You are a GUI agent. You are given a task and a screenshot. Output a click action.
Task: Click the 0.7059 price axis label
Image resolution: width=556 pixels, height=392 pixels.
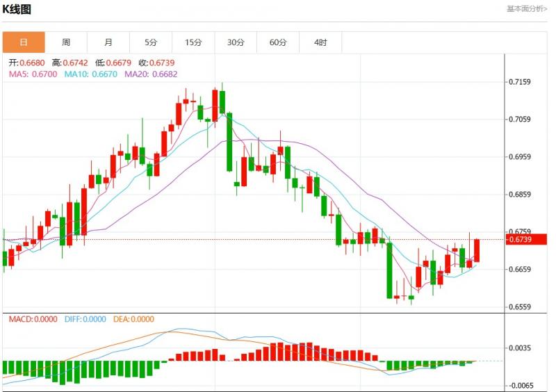519,119
